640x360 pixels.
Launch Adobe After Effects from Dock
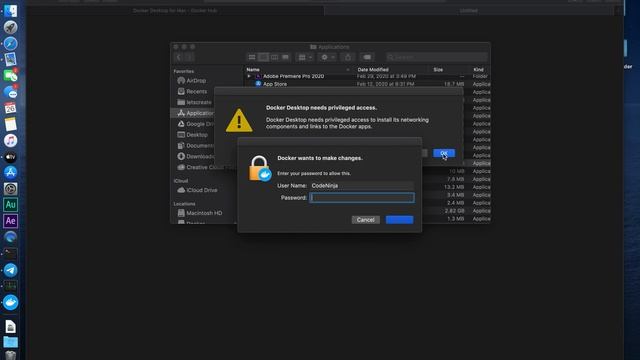[x=10, y=221]
